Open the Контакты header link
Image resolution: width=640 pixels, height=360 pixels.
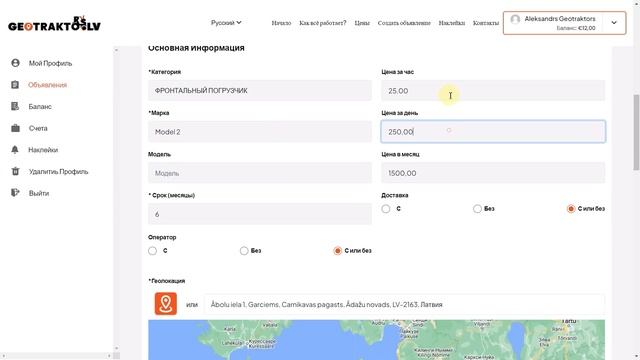click(x=486, y=23)
